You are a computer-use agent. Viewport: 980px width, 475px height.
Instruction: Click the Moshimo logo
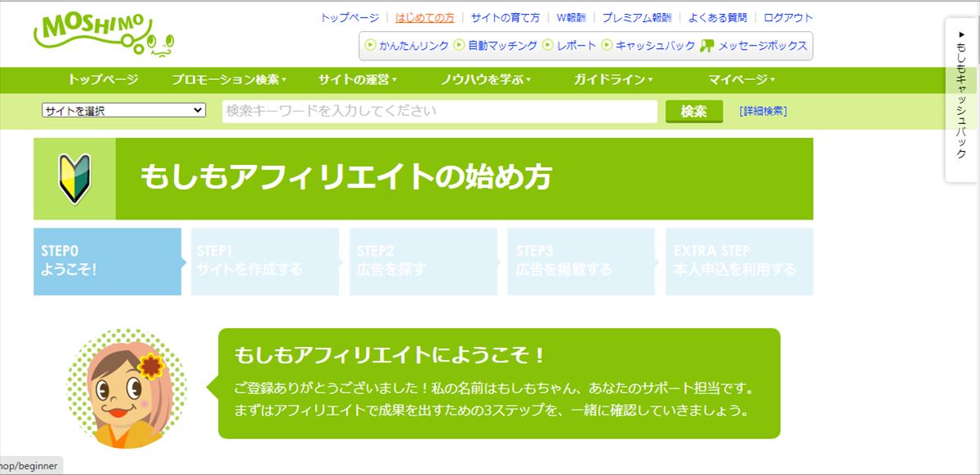coord(104,35)
